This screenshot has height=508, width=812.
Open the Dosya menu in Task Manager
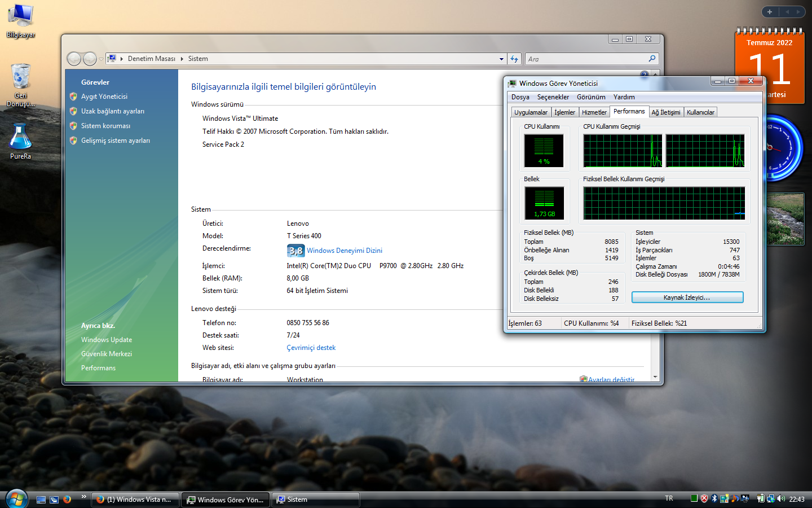(x=520, y=97)
